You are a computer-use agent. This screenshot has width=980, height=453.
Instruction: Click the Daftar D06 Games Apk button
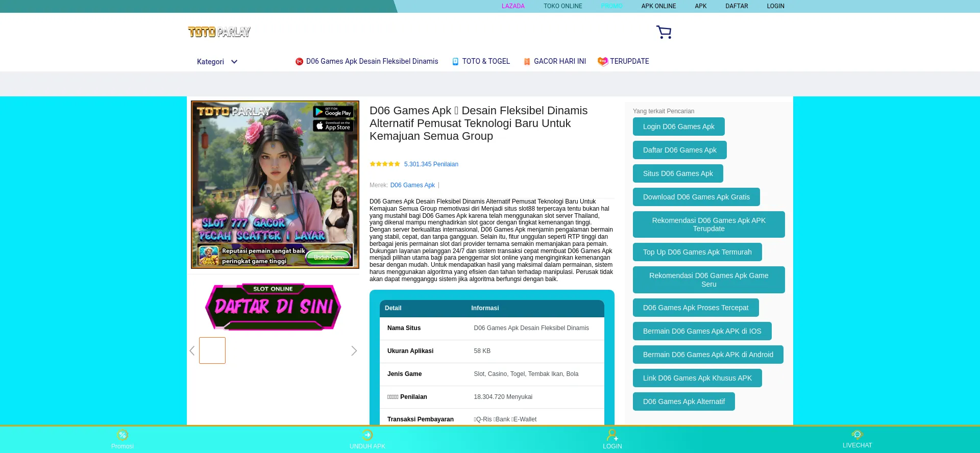680,150
